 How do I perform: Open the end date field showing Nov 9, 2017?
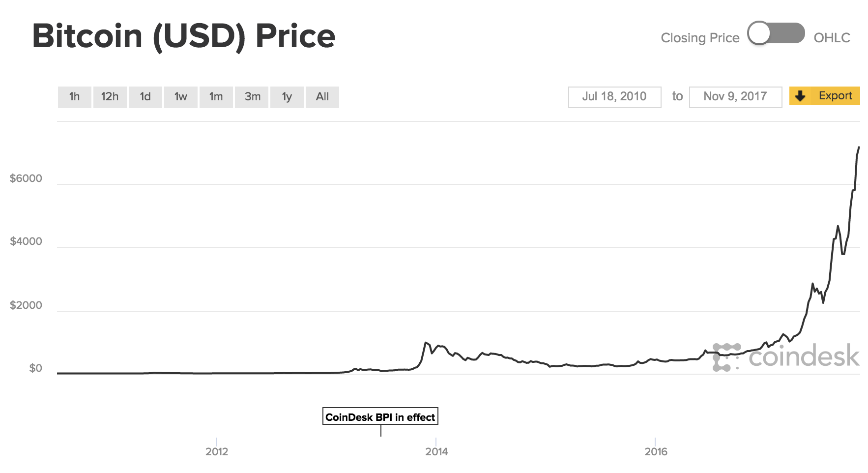coord(735,96)
